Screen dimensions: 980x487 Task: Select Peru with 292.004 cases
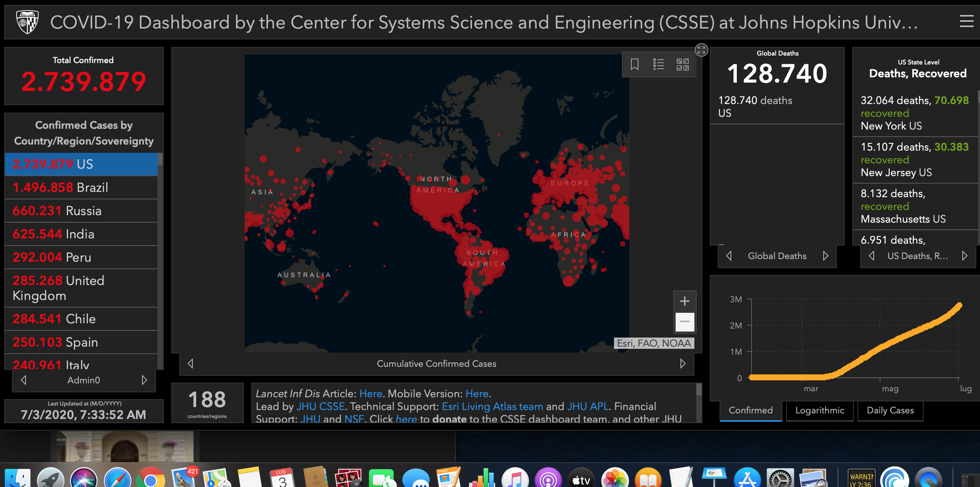(x=82, y=257)
